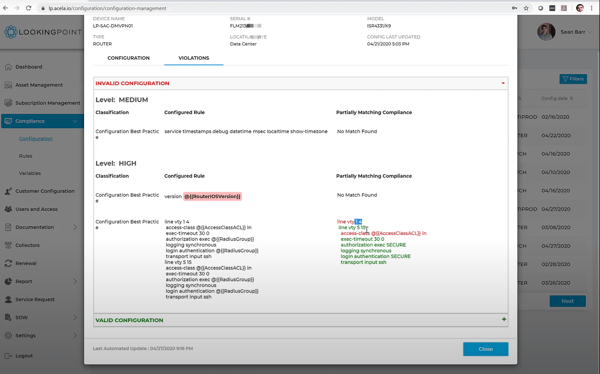The height and width of the screenshot is (374, 600).
Task: Click the Users and Access icon
Action: pyautogui.click(x=8, y=209)
